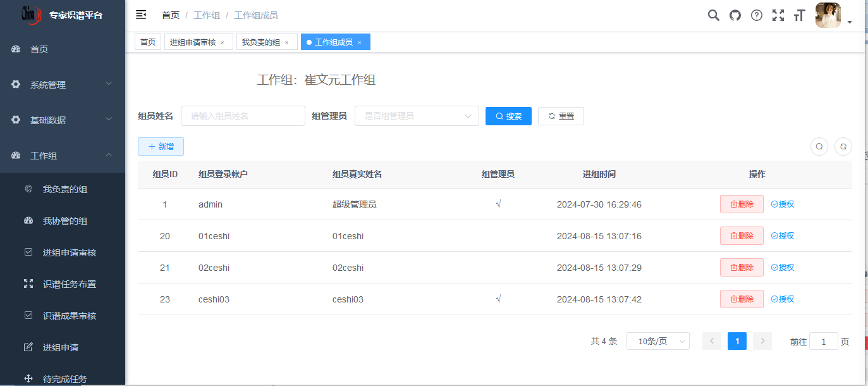Switch to the 首页 tab
The width and height of the screenshot is (868, 386).
point(148,42)
